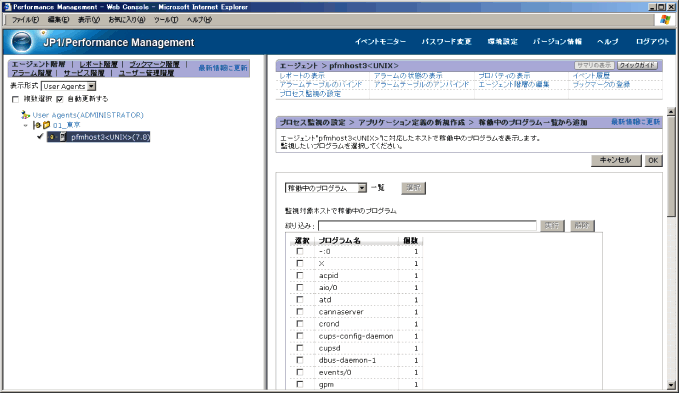Screen dimensions: 679x393
Task: Open the お気に入り(A) menu
Action: pos(126,19)
